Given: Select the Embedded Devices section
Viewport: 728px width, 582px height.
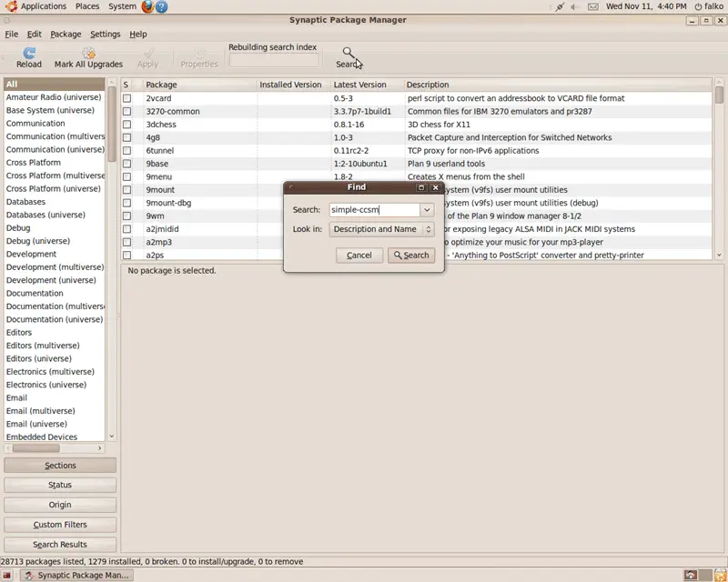Looking at the screenshot, I should (55, 436).
